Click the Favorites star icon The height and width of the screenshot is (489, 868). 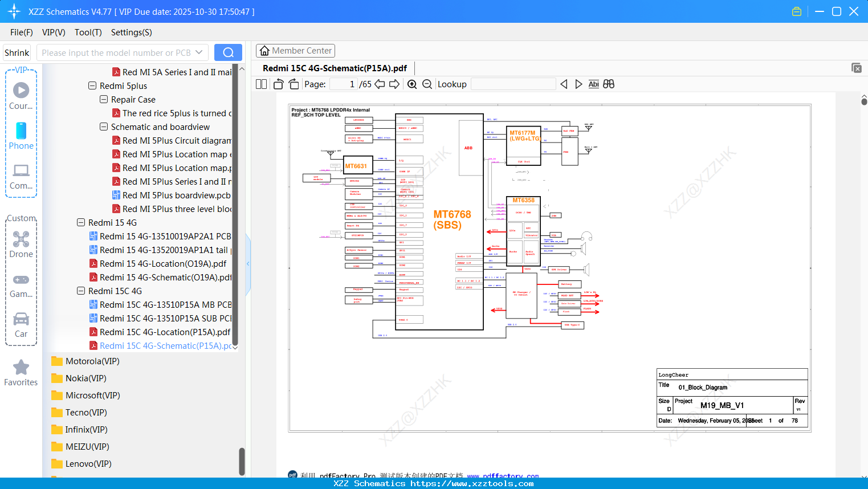(21, 368)
